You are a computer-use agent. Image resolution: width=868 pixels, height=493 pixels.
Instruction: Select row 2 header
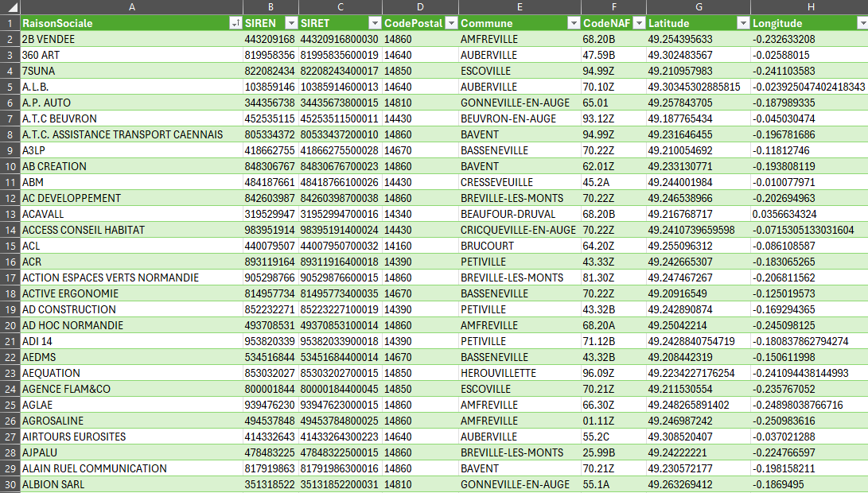pos(10,39)
